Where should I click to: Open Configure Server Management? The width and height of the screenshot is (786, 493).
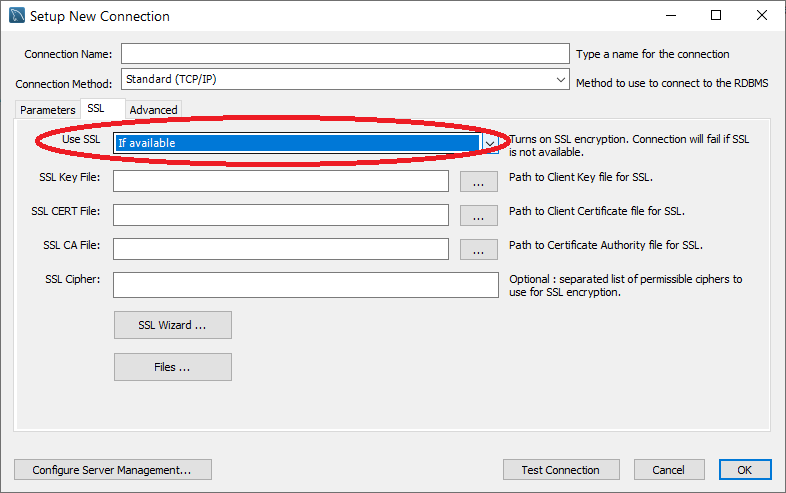(x=112, y=470)
